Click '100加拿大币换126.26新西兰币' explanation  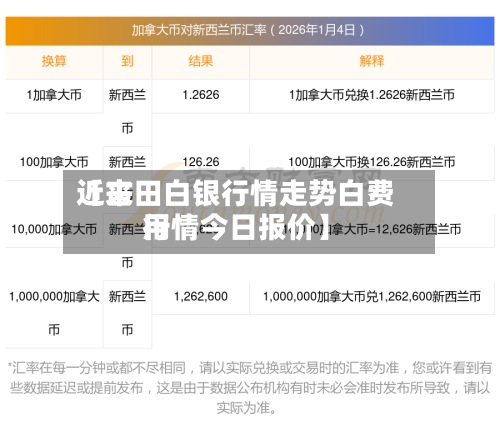[372, 163]
